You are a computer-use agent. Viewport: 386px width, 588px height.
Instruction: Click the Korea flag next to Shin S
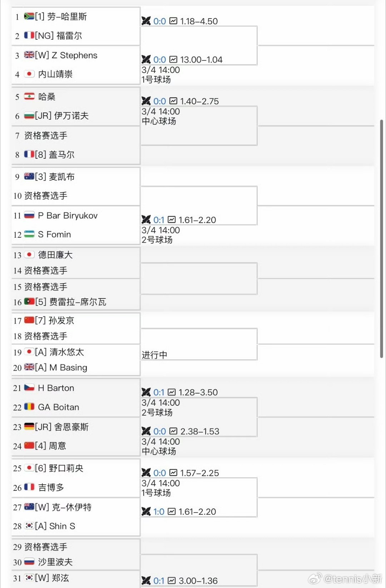(x=29, y=526)
